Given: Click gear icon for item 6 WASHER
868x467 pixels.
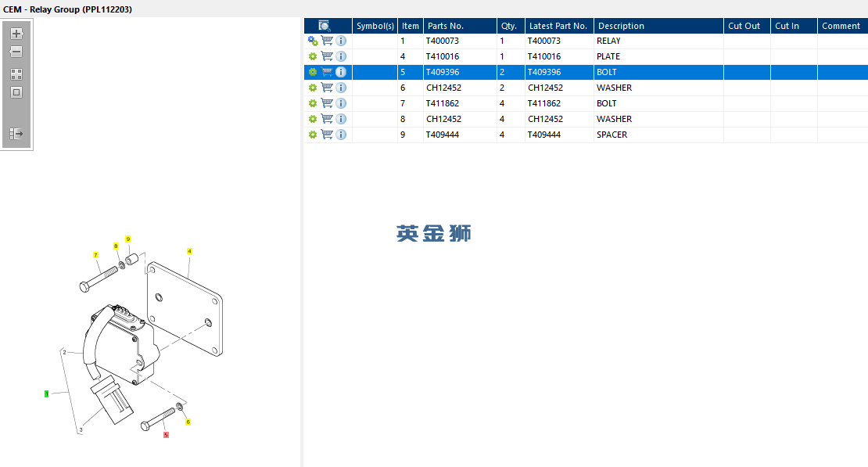Looking at the screenshot, I should click(x=313, y=88).
